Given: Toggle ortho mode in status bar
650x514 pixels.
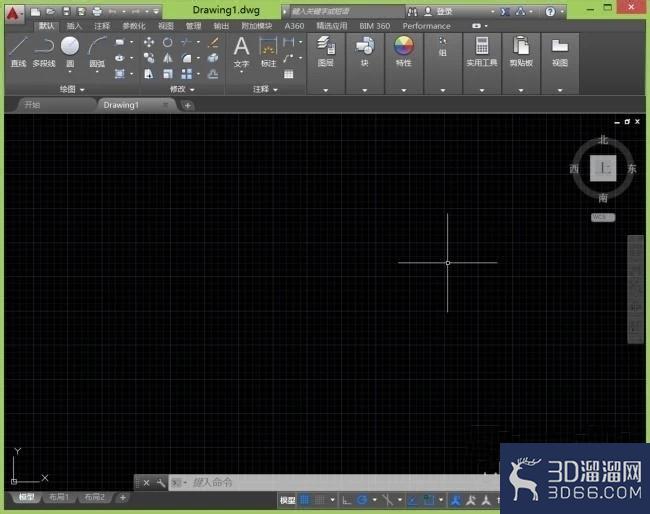Looking at the screenshot, I should [x=347, y=500].
